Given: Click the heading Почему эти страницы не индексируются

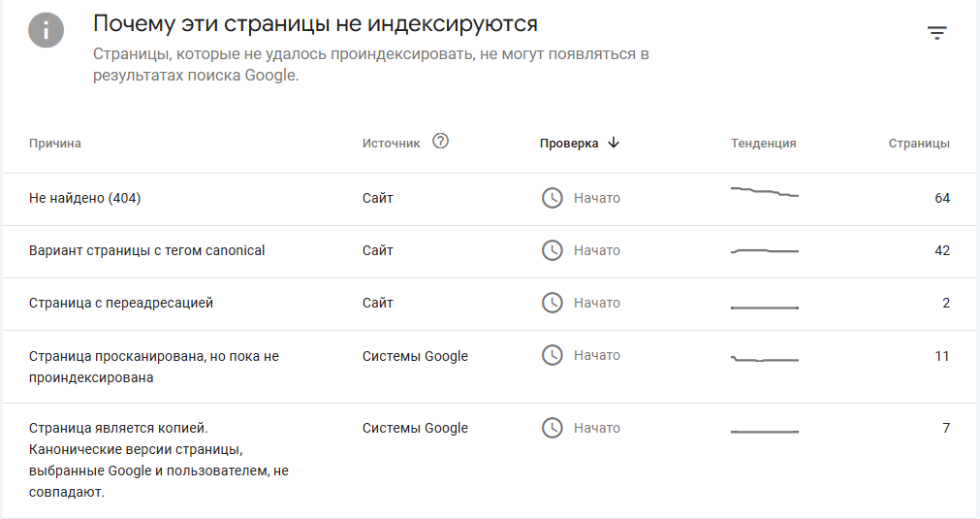Looking at the screenshot, I should (315, 24).
